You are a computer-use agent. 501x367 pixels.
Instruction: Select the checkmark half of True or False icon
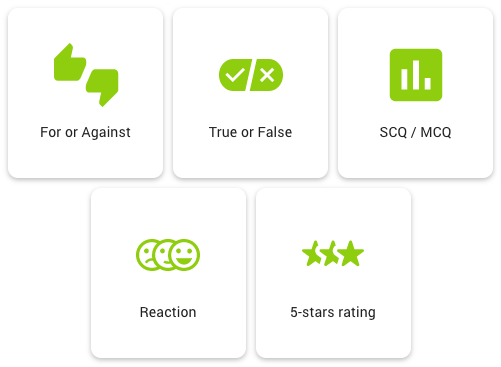point(234,75)
